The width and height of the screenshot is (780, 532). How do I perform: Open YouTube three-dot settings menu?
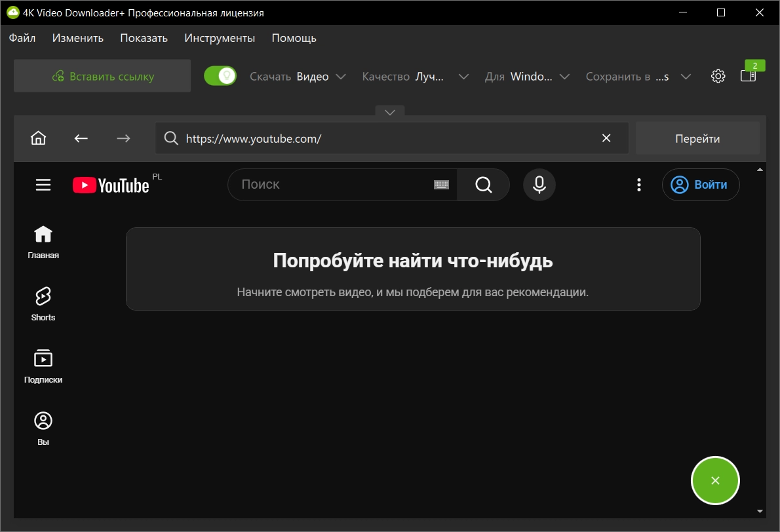pyautogui.click(x=638, y=185)
